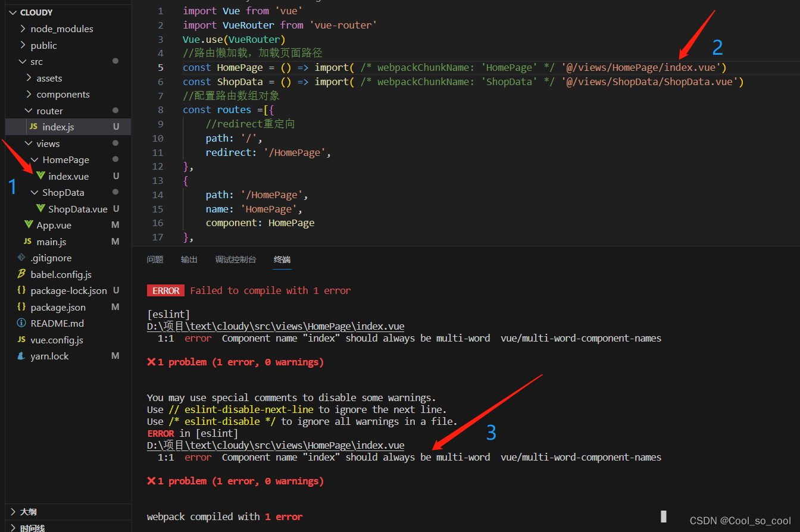Click the "redirect: '/HomePage'," line
Image resolution: width=800 pixels, height=532 pixels.
[268, 152]
